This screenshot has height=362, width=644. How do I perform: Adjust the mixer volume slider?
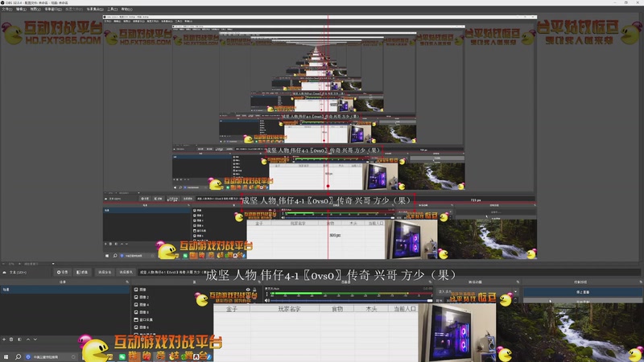(352, 300)
